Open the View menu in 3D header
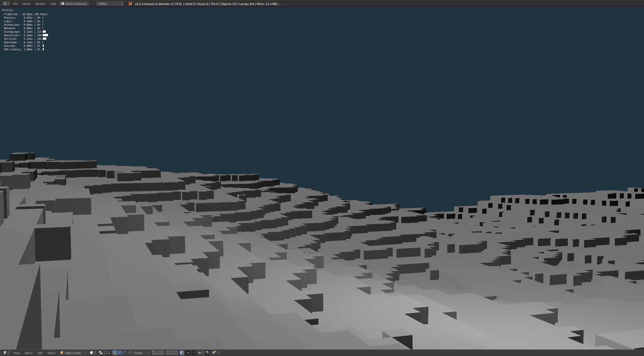The height and width of the screenshot is (356, 644). coord(16,353)
